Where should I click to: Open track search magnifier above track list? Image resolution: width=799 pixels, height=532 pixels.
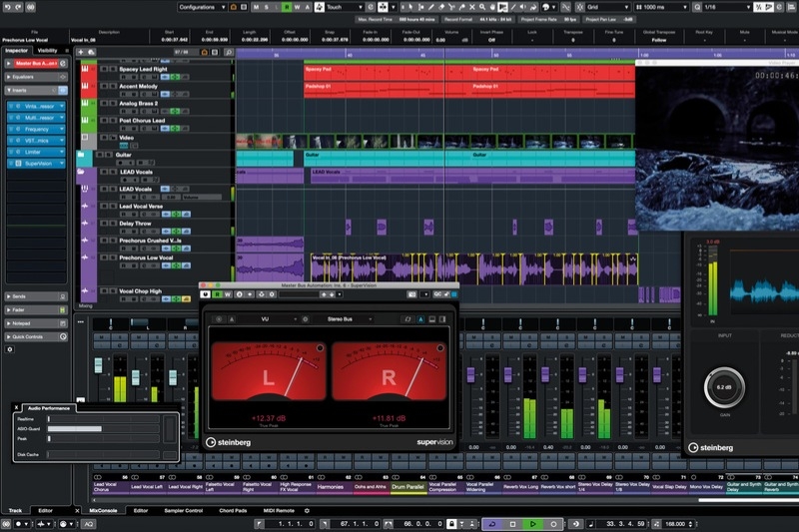point(229,52)
